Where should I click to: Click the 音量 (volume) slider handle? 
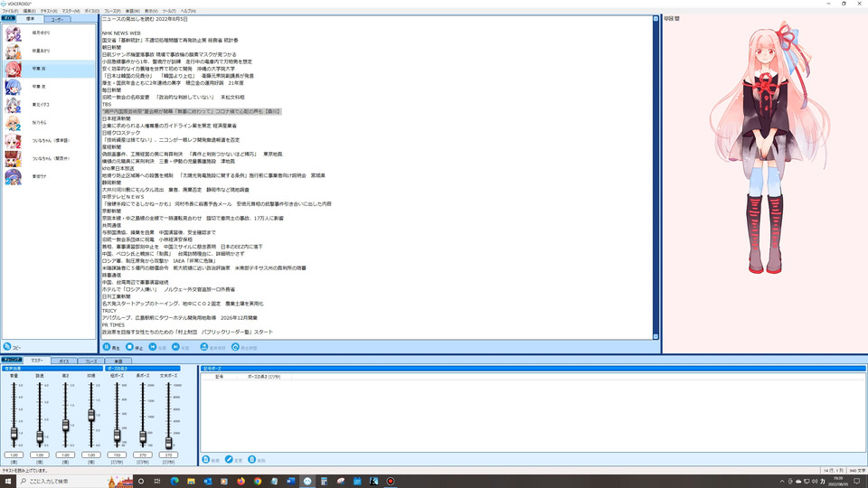pyautogui.click(x=14, y=435)
